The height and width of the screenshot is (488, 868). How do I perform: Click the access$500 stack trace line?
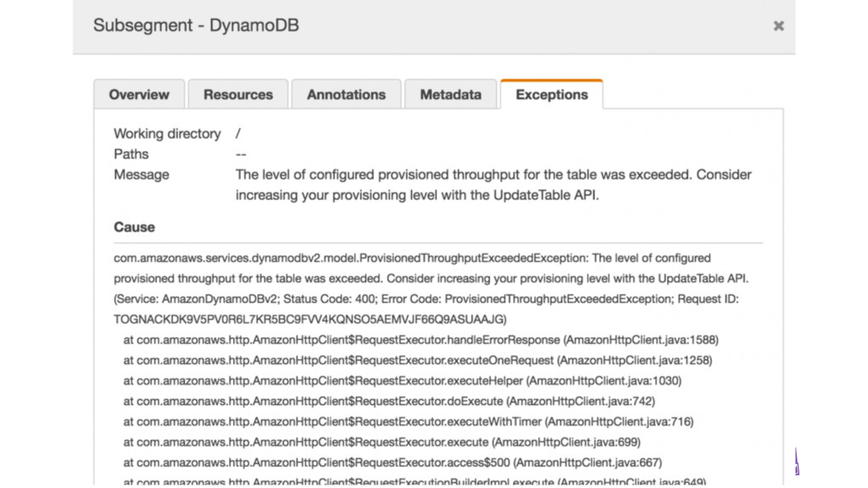click(x=392, y=463)
